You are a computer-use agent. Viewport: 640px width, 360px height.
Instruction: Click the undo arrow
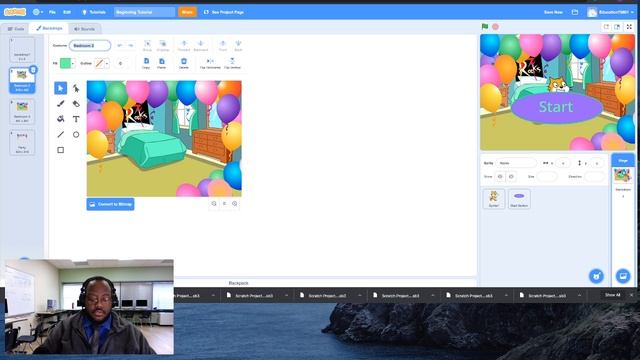pos(120,45)
